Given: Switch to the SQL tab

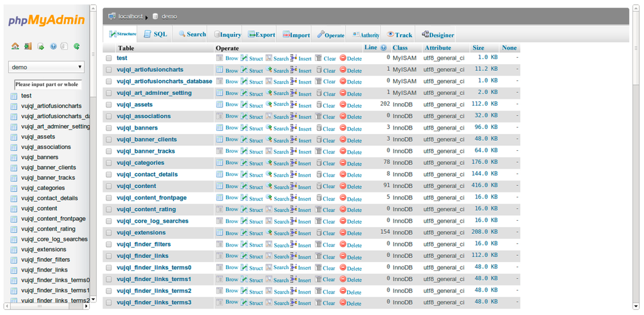Looking at the screenshot, I should click(155, 35).
